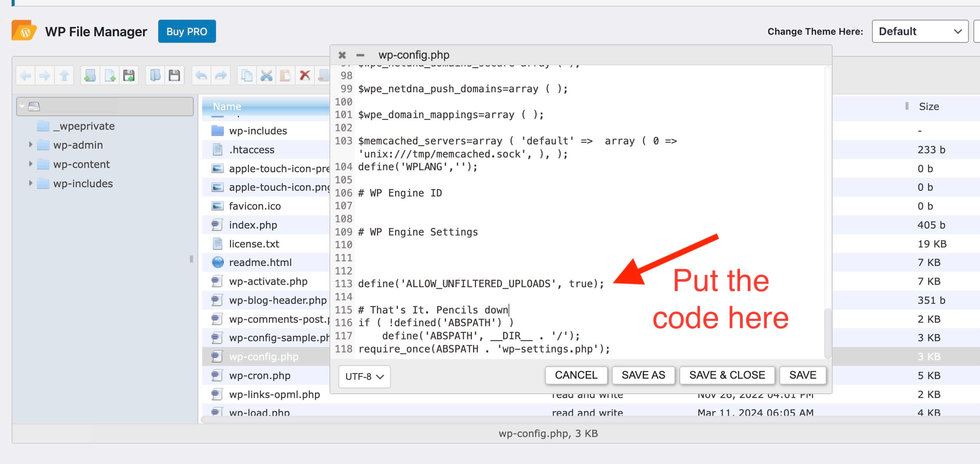Open the UTF-8 encoding dropdown
Viewport: 980px width, 464px height.
[x=364, y=376]
